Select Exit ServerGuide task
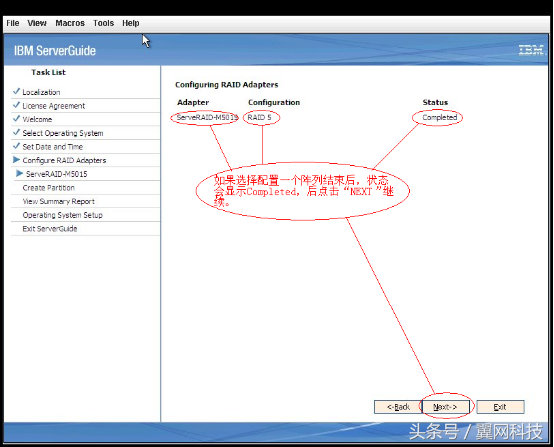This screenshot has width=554, height=447. (x=50, y=229)
